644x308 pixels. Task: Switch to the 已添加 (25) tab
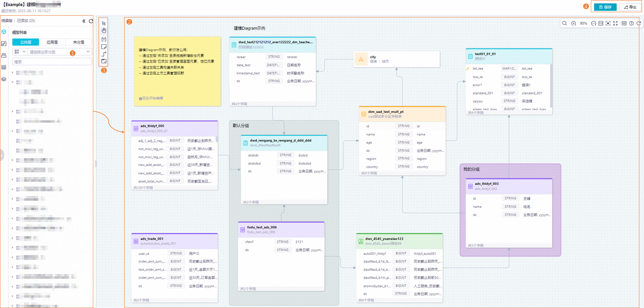[x=26, y=21]
